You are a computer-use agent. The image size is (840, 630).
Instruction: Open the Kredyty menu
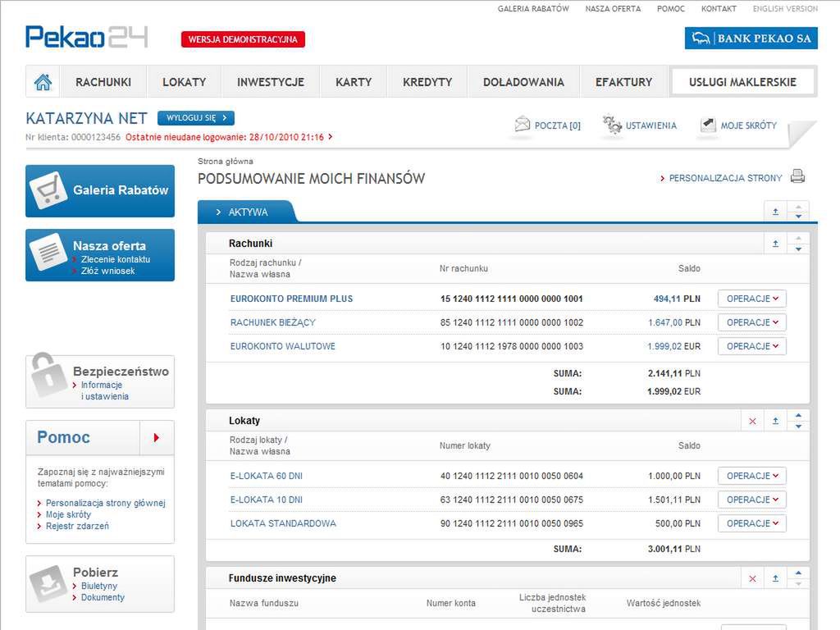427,82
